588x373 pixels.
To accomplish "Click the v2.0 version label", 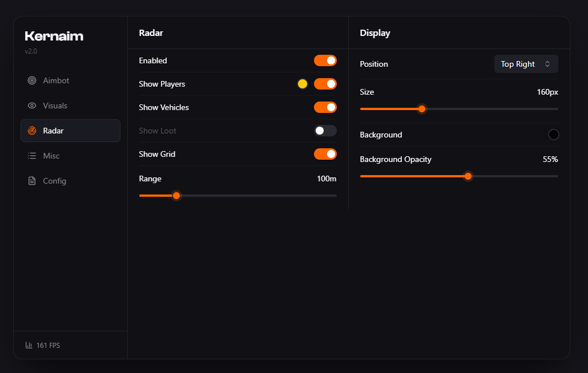I will coord(31,51).
